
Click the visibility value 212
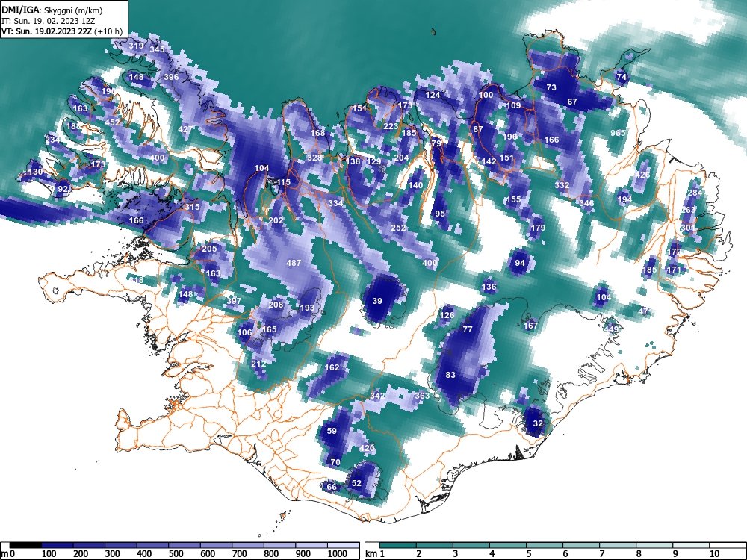coord(258,364)
